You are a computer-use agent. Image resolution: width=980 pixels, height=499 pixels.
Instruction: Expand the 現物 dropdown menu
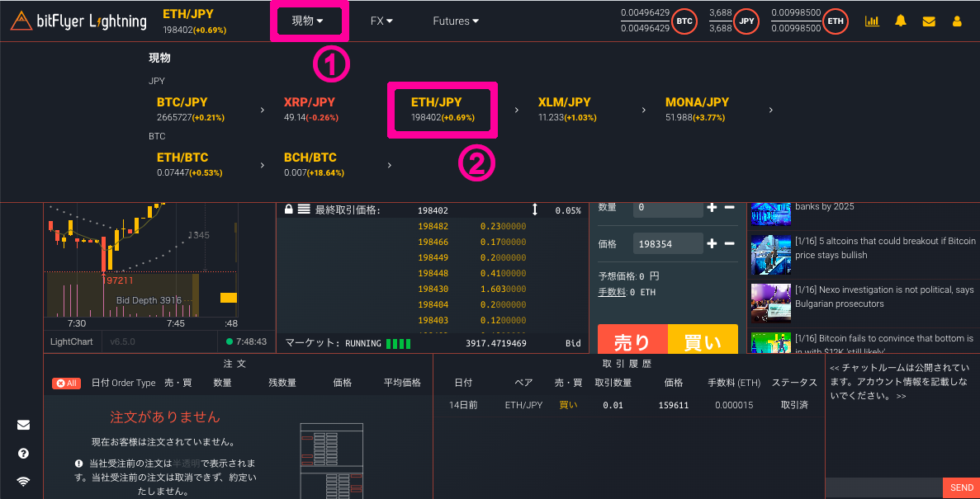tap(307, 21)
